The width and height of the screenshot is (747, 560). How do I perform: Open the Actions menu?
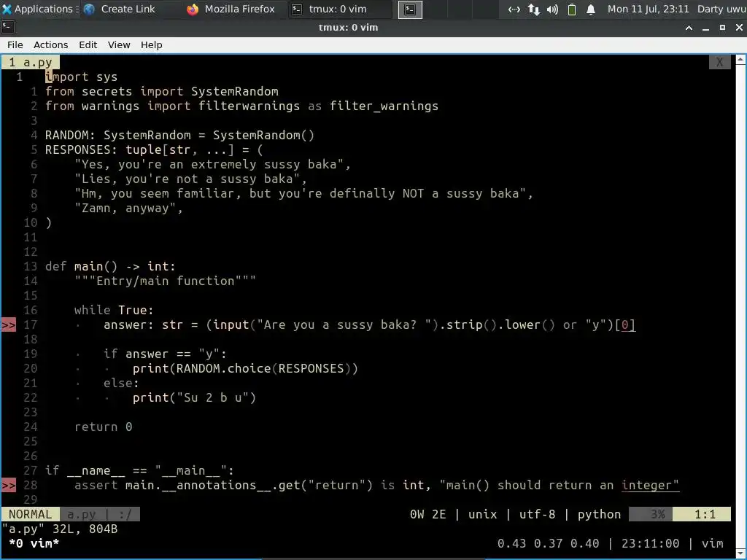(50, 44)
